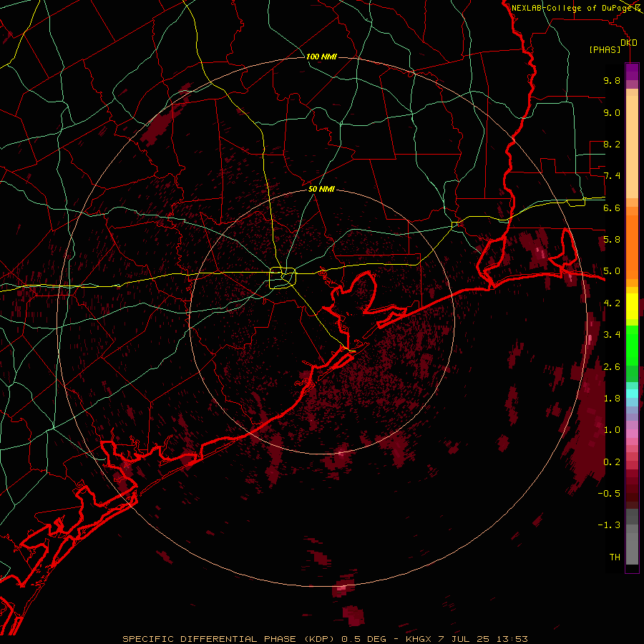The image size is (644, 644).
Task: Click the 2.6 value on the scale
Action: 612,367
